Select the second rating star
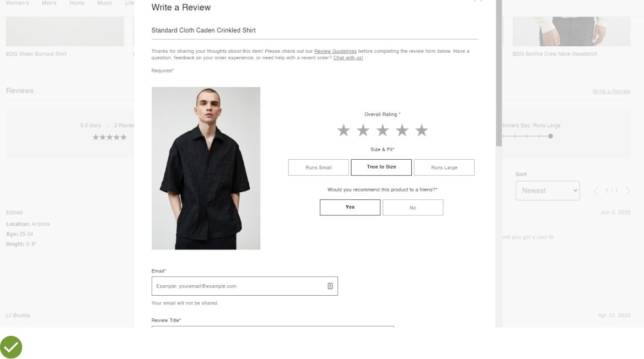 [x=363, y=130]
